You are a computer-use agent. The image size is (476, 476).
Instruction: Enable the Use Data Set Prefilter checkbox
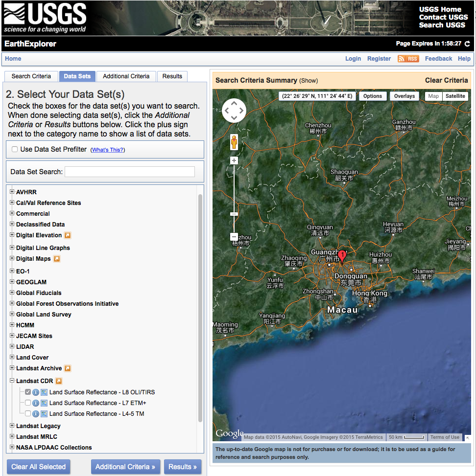point(15,149)
